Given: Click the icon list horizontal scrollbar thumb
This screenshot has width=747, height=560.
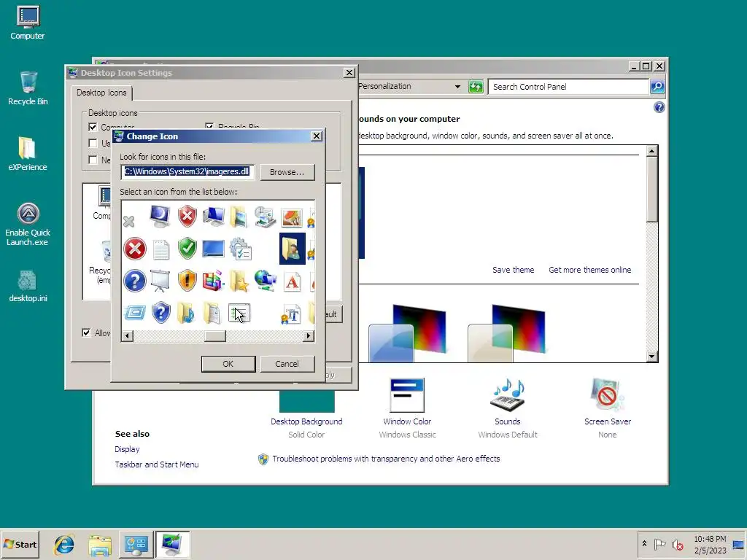Looking at the screenshot, I should click(x=215, y=336).
